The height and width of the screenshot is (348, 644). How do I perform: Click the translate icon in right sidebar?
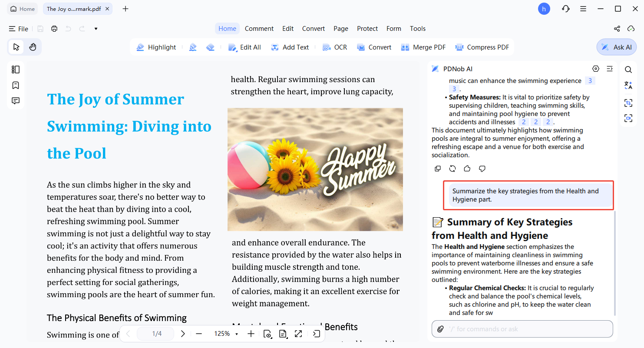click(x=628, y=86)
